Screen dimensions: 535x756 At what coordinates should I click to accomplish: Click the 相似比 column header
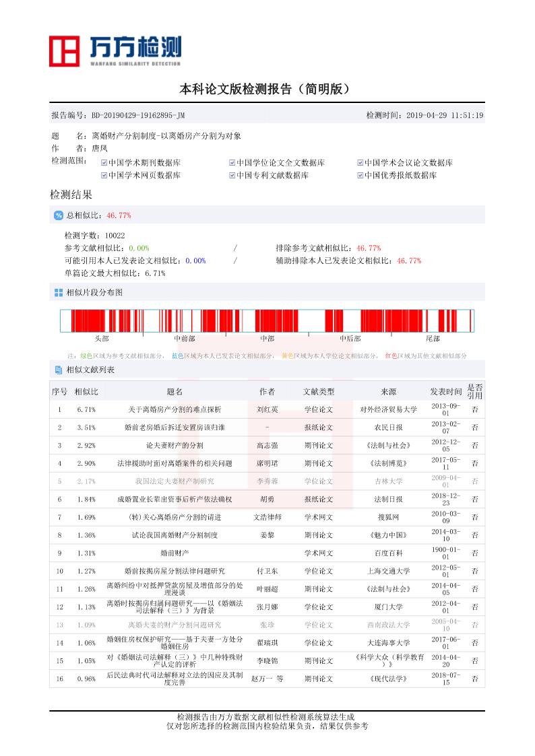pos(86,392)
